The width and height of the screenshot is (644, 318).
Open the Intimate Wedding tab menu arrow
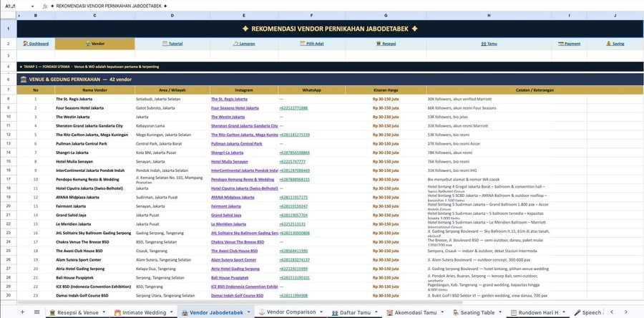[x=171, y=312]
